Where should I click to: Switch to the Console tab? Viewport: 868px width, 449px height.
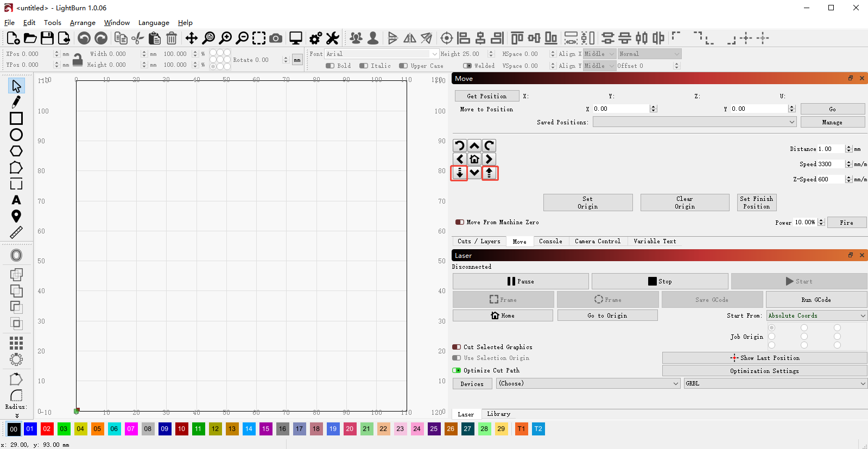pyautogui.click(x=550, y=241)
